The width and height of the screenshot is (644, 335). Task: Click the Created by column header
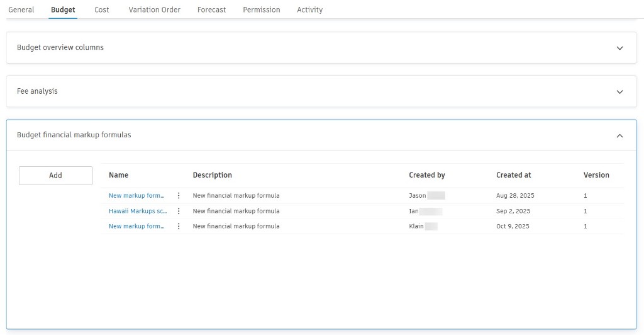tap(427, 175)
